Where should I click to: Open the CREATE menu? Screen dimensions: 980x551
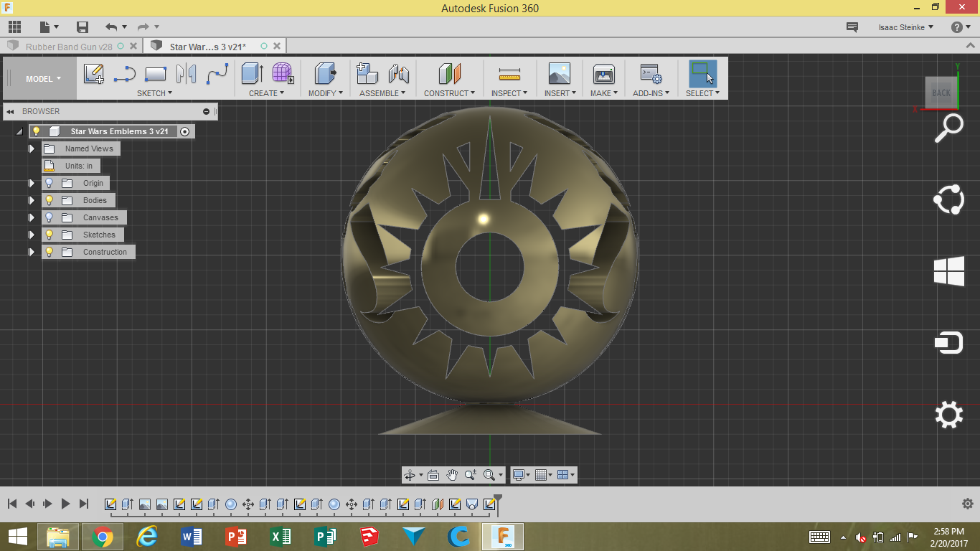tap(266, 93)
